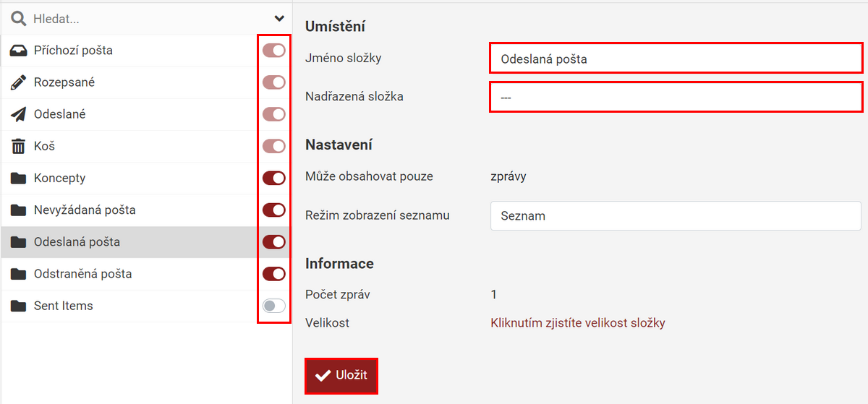The width and height of the screenshot is (868, 404).
Task: Click the paper plane Odeslané icon
Action: (19, 114)
